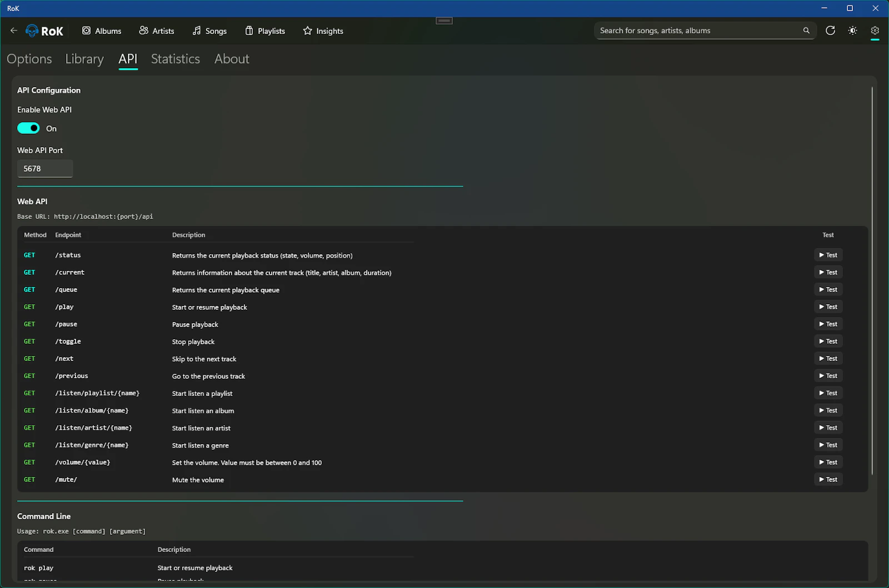Test the /play endpoint
Screen dimensions: 889x588
click(828, 306)
